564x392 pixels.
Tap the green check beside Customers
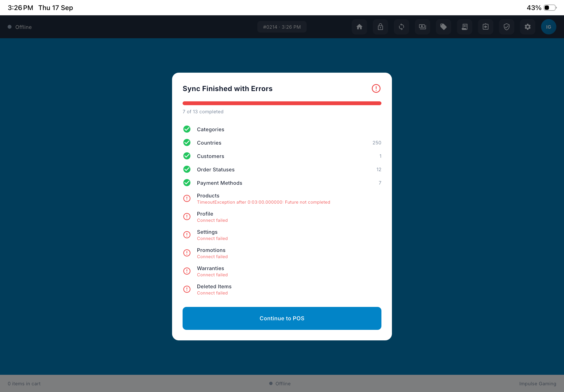(x=187, y=156)
